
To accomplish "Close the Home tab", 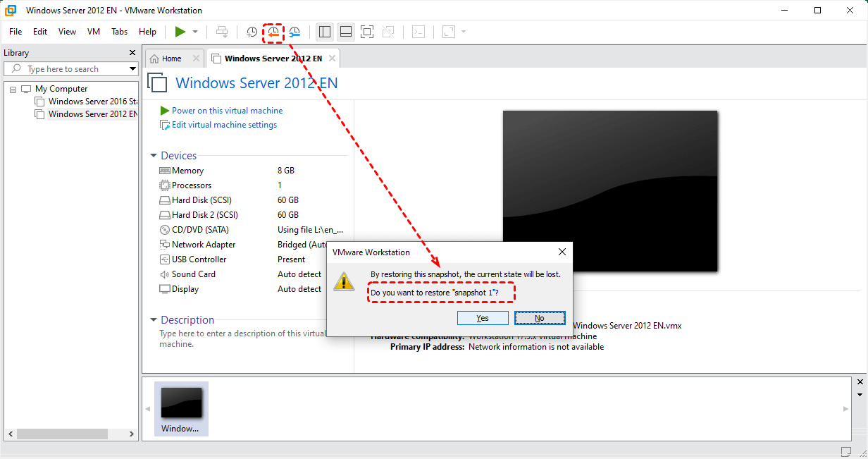I will (x=196, y=59).
